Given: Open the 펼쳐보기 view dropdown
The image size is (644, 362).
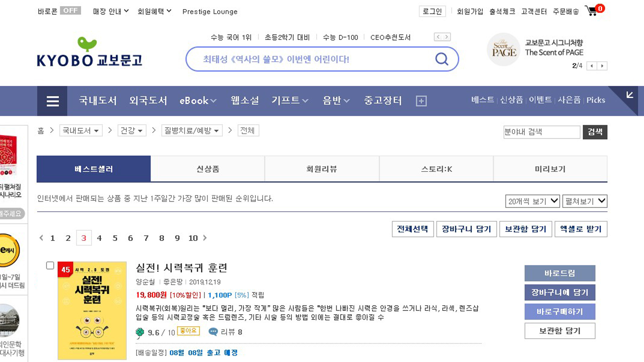Looking at the screenshot, I should point(585,201).
